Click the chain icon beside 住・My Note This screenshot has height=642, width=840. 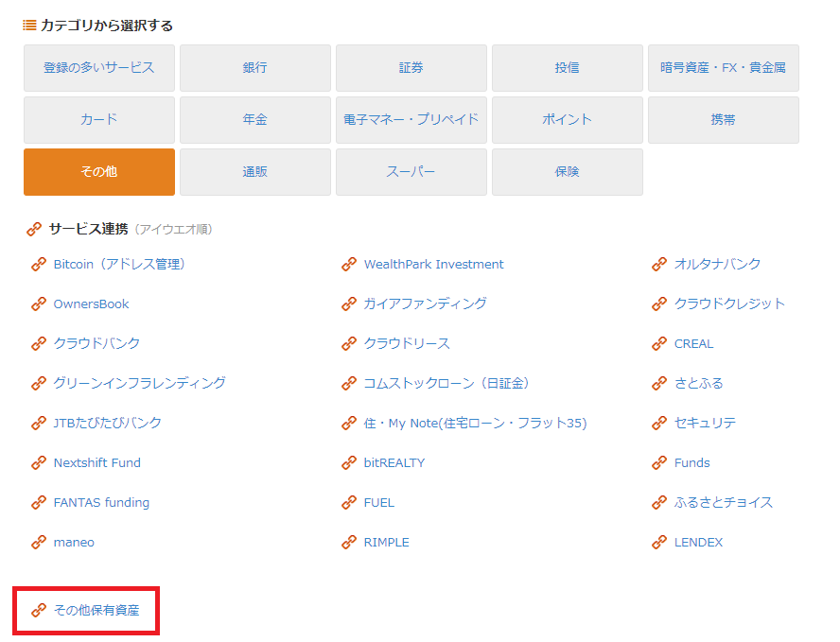pyautogui.click(x=349, y=423)
